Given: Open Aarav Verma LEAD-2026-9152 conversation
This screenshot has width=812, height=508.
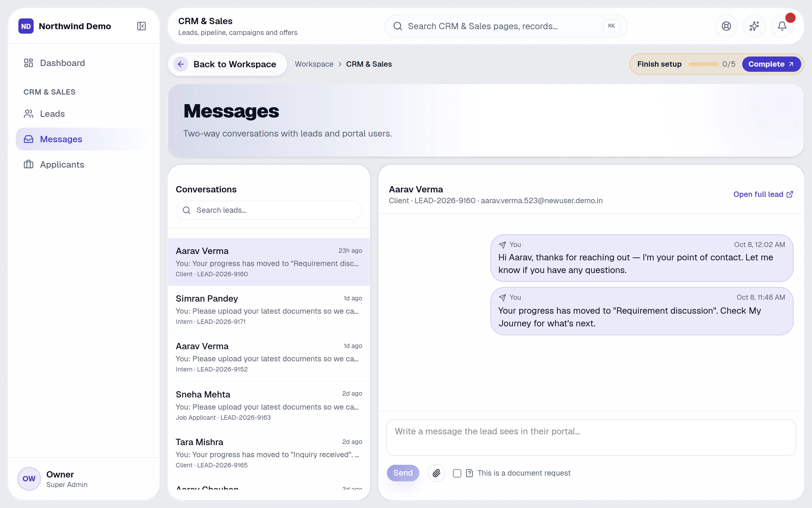Looking at the screenshot, I should point(269,357).
